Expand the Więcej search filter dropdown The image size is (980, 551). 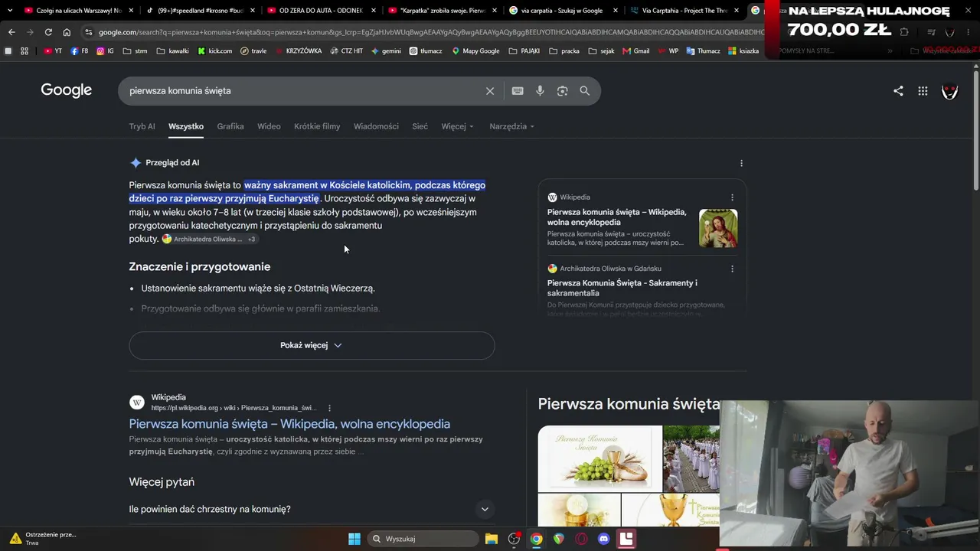[x=457, y=126]
